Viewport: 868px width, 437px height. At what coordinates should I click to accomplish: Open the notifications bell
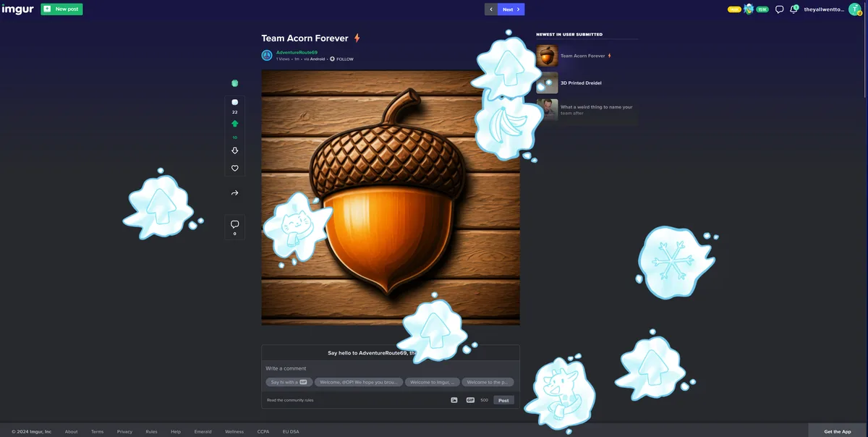pyautogui.click(x=793, y=9)
